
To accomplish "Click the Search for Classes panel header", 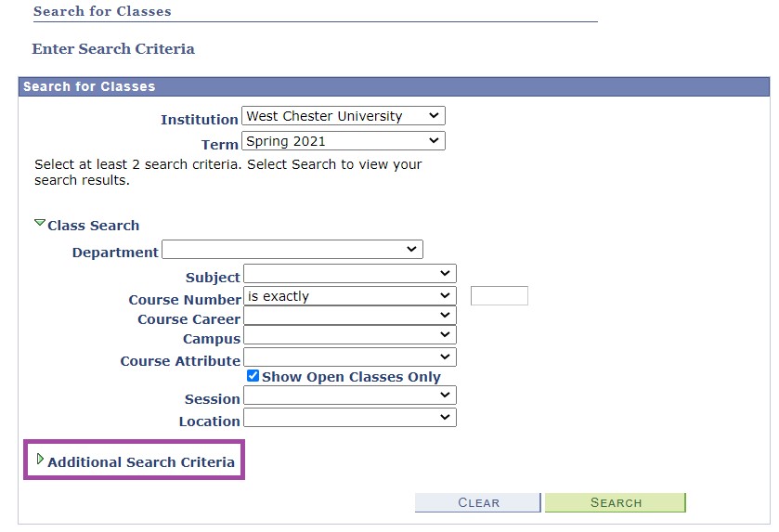I will pyautogui.click(x=394, y=86).
